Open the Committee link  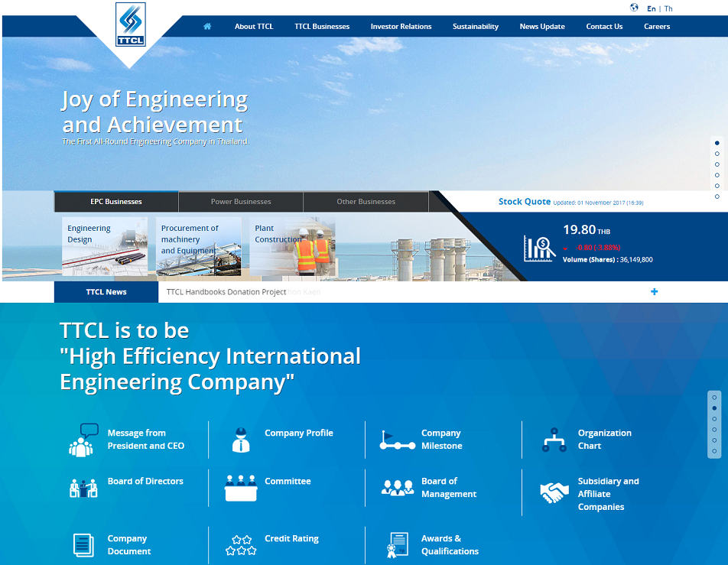click(x=288, y=481)
